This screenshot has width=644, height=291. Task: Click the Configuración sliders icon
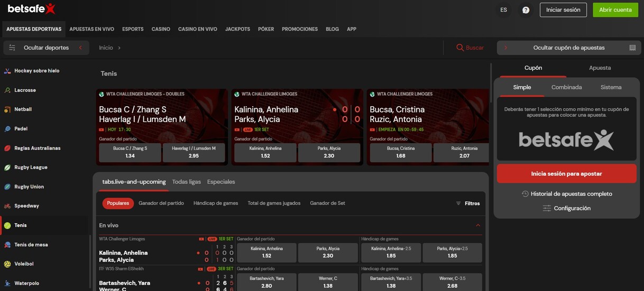(547, 209)
